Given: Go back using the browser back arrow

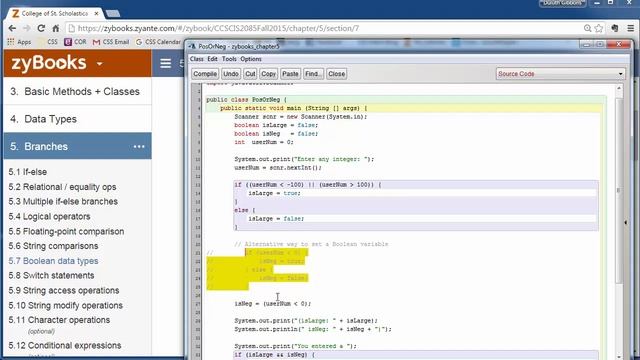Looking at the screenshot, I should point(12,28).
